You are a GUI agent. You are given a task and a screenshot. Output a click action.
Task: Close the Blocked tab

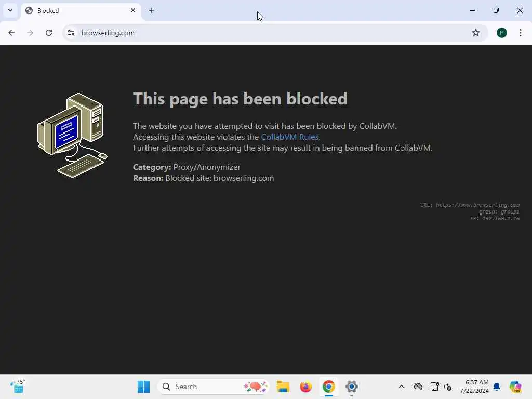[x=133, y=10]
